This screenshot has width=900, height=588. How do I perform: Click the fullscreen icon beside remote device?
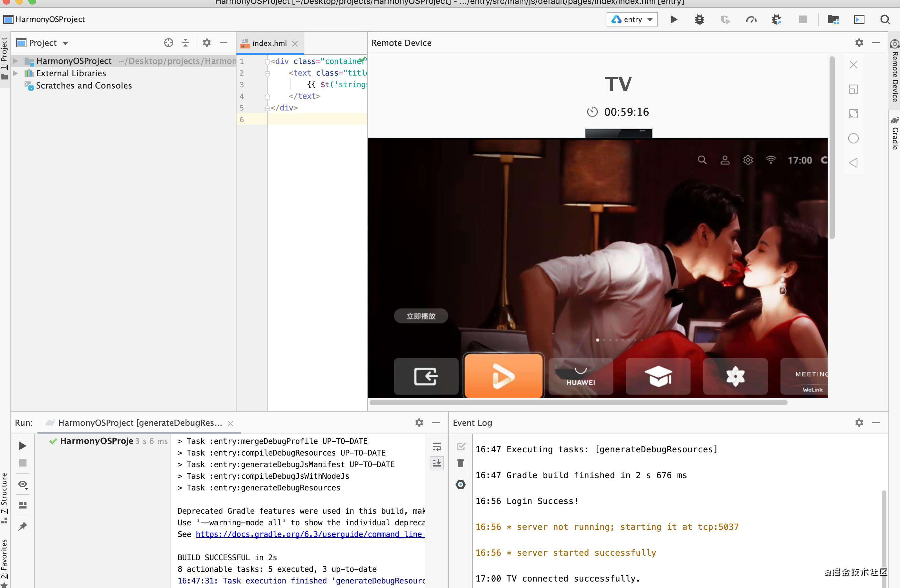click(853, 114)
